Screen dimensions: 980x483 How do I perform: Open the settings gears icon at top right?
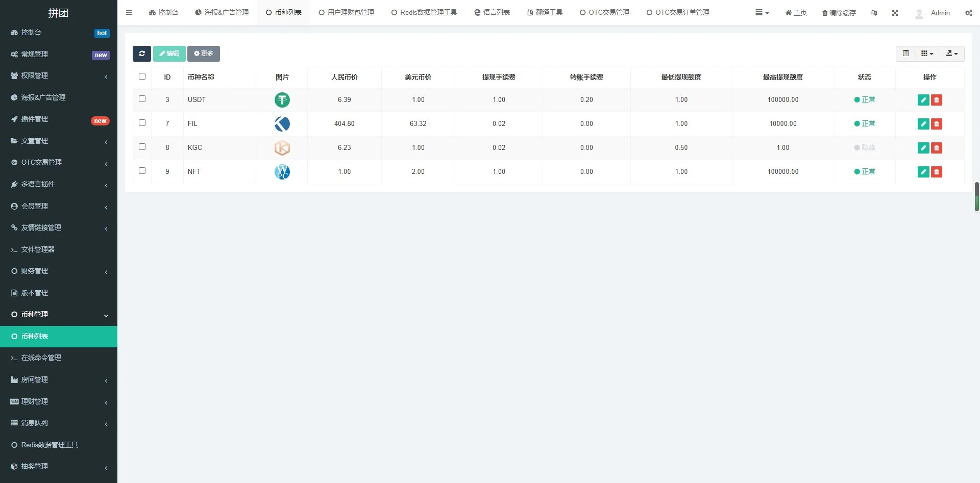coord(968,13)
